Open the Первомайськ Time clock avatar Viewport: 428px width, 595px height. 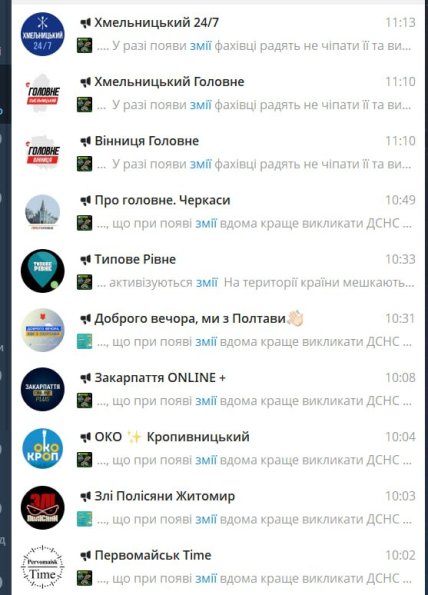tap(42, 567)
